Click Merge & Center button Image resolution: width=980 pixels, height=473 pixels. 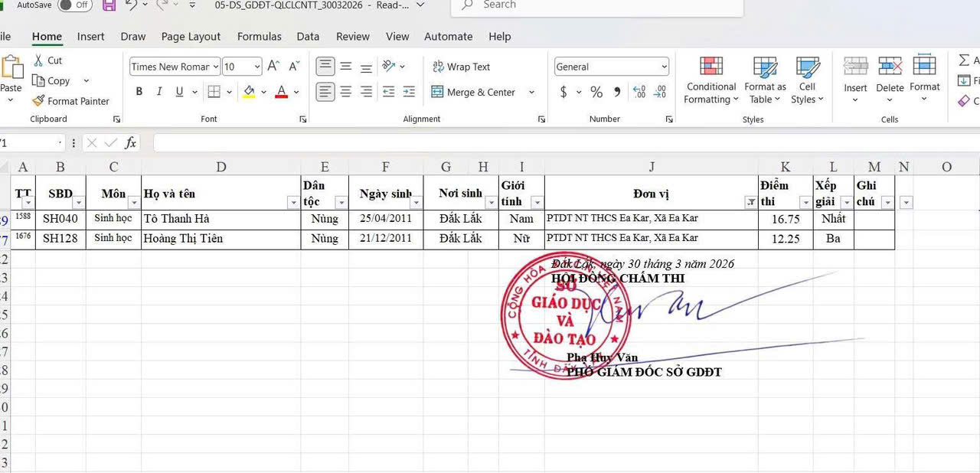(472, 92)
